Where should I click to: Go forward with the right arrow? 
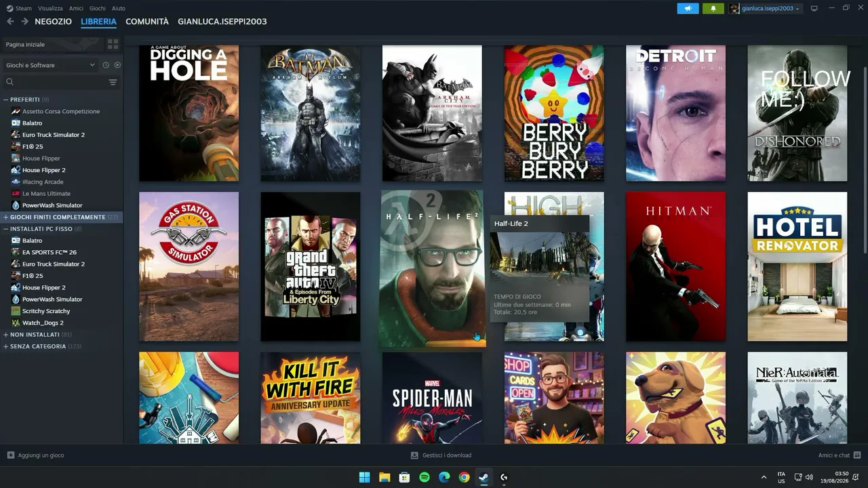pyautogui.click(x=24, y=22)
